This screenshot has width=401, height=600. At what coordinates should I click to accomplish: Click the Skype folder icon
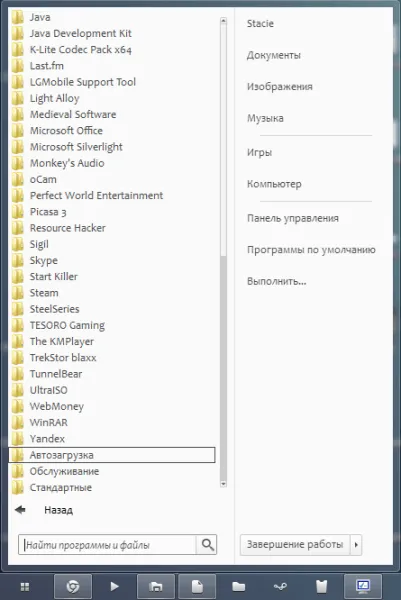pos(18,261)
